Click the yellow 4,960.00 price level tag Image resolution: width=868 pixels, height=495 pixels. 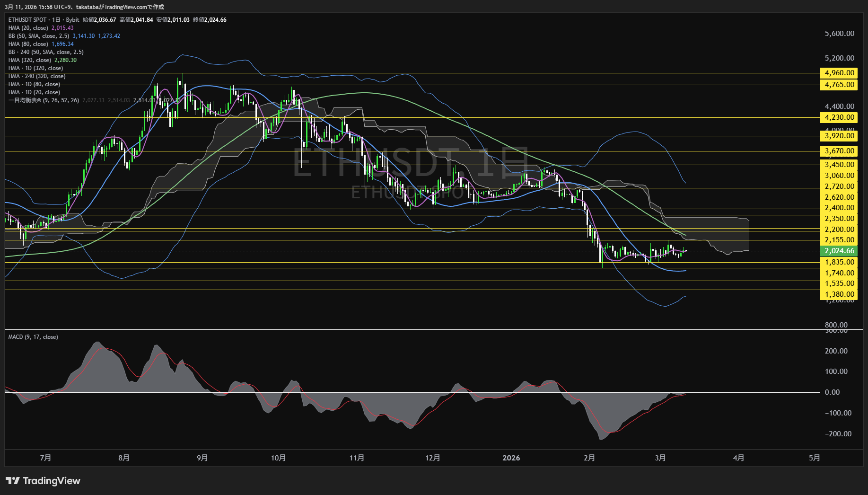[x=839, y=73]
